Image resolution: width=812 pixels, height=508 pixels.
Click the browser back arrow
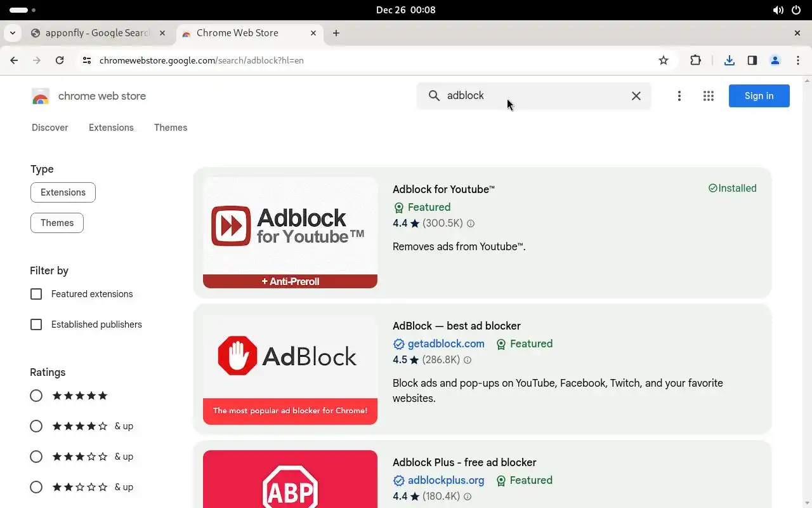click(14, 60)
